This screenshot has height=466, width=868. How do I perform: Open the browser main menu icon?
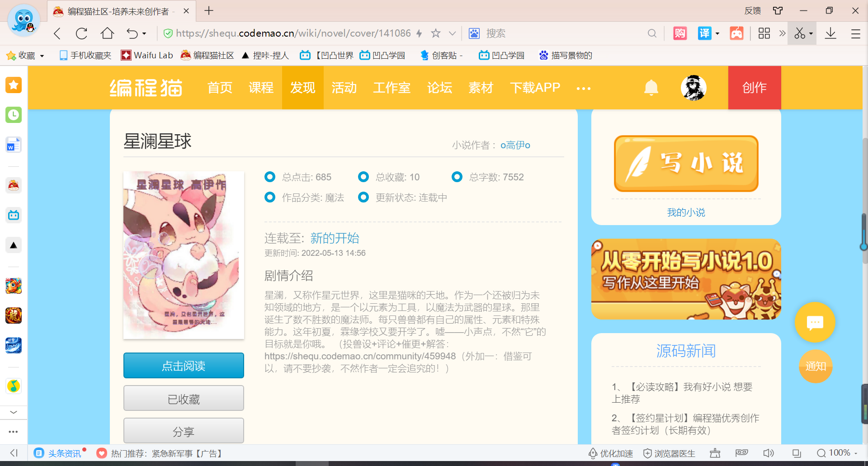(x=855, y=33)
